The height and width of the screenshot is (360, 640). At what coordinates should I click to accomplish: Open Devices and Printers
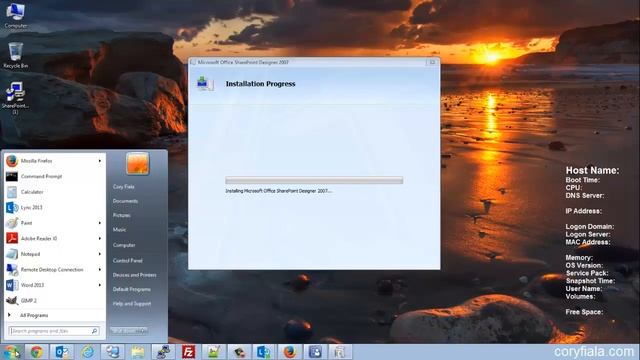click(135, 275)
